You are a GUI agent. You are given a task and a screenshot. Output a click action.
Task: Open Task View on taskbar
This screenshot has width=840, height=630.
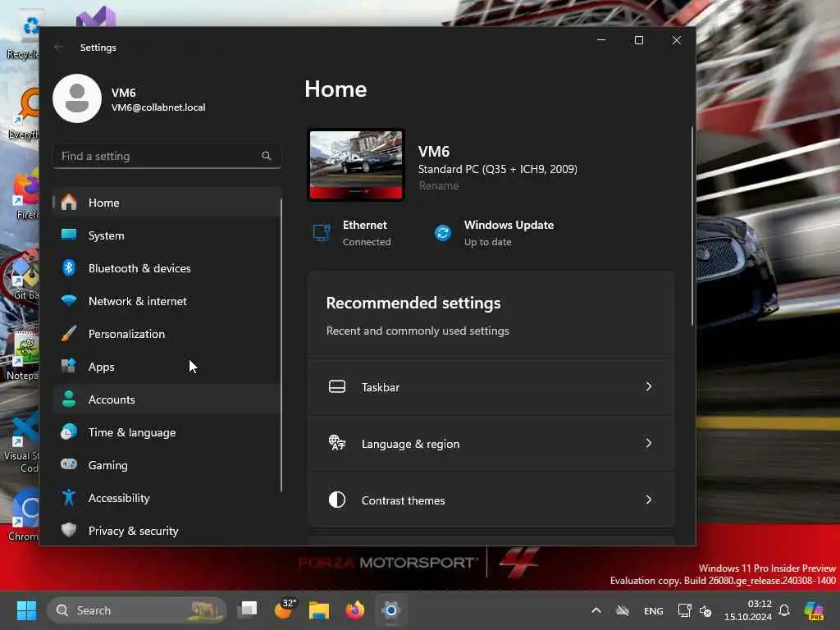click(248, 610)
